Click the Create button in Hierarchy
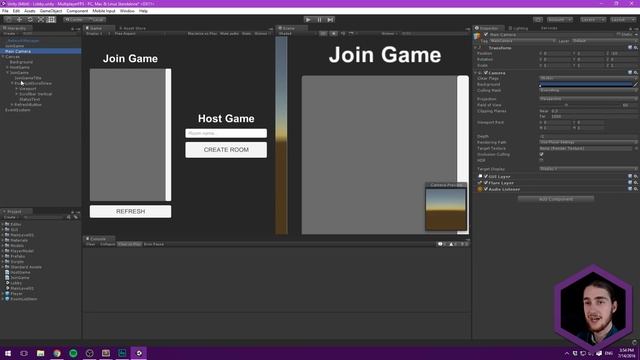640x360 pixels. click(10, 33)
